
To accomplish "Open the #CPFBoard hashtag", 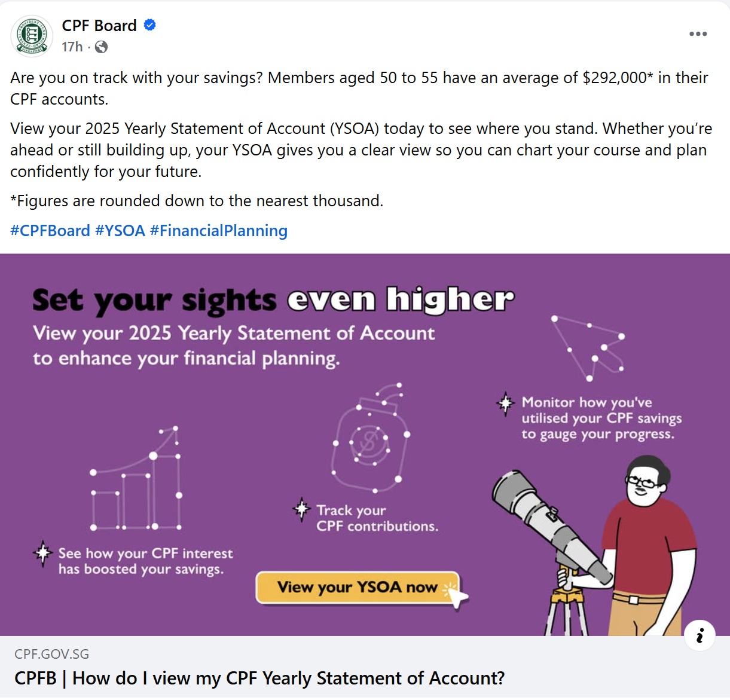I will (50, 231).
